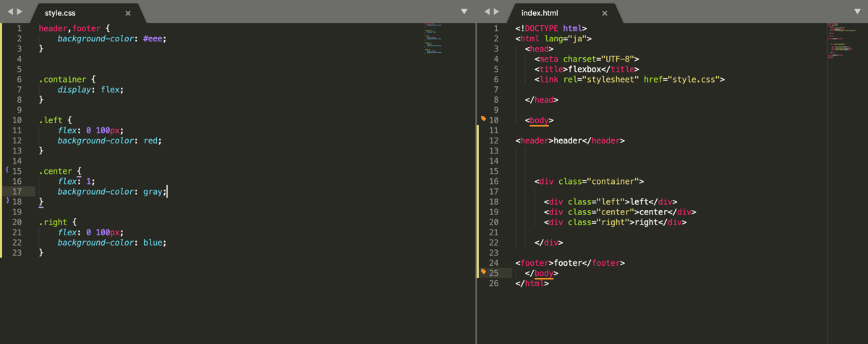Image resolution: width=868 pixels, height=344 pixels.
Task: Click the 'class="center"' div line
Action: point(620,211)
